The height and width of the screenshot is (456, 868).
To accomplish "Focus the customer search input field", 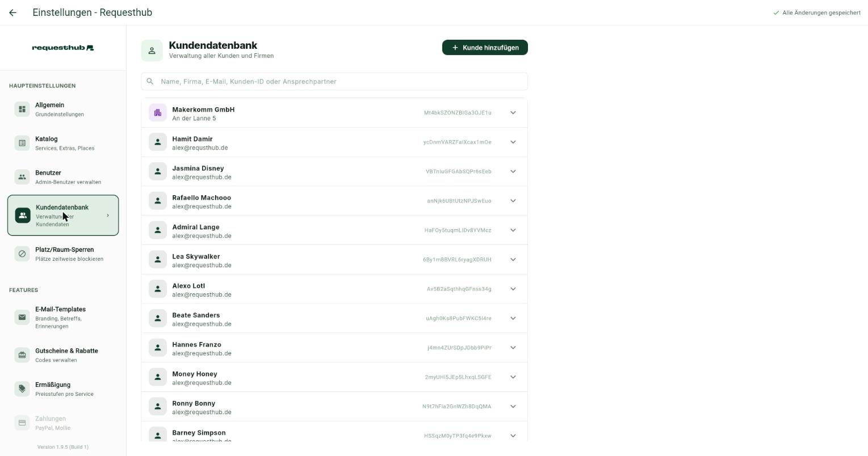I will click(334, 82).
